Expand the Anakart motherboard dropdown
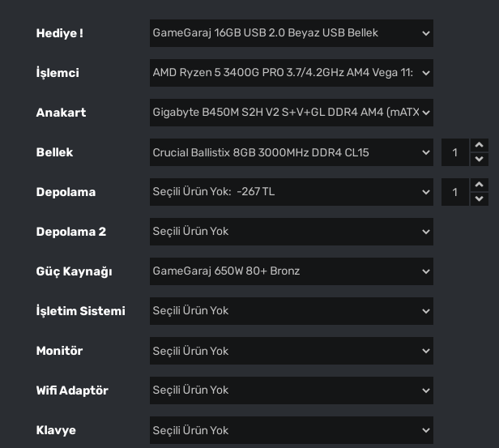The width and height of the screenshot is (499, 448). (x=291, y=113)
